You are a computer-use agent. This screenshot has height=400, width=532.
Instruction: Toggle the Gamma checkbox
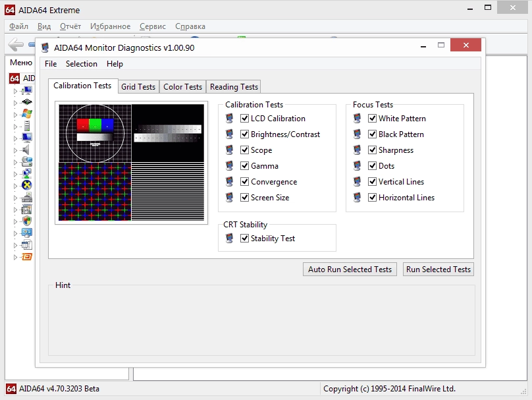coord(244,165)
